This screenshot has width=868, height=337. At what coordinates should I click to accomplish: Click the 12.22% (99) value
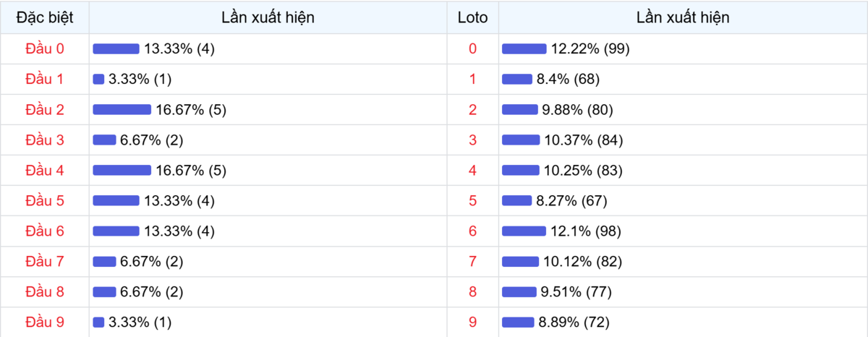(590, 48)
